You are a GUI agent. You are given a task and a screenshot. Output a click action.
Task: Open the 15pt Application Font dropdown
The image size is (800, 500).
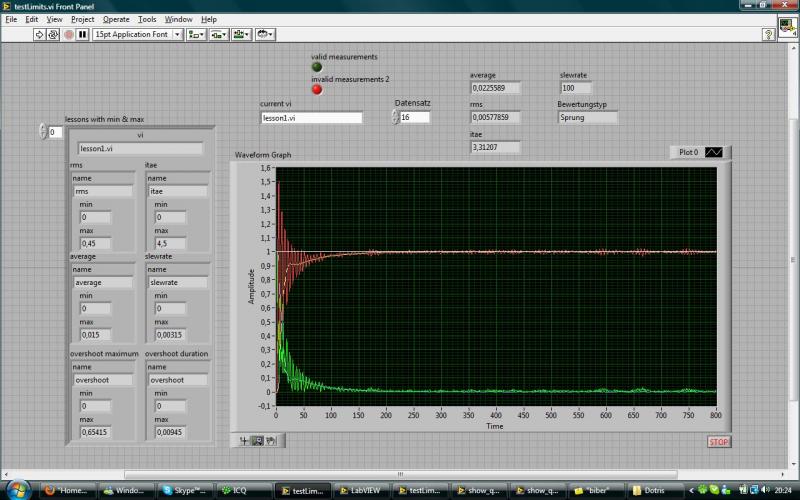point(137,34)
